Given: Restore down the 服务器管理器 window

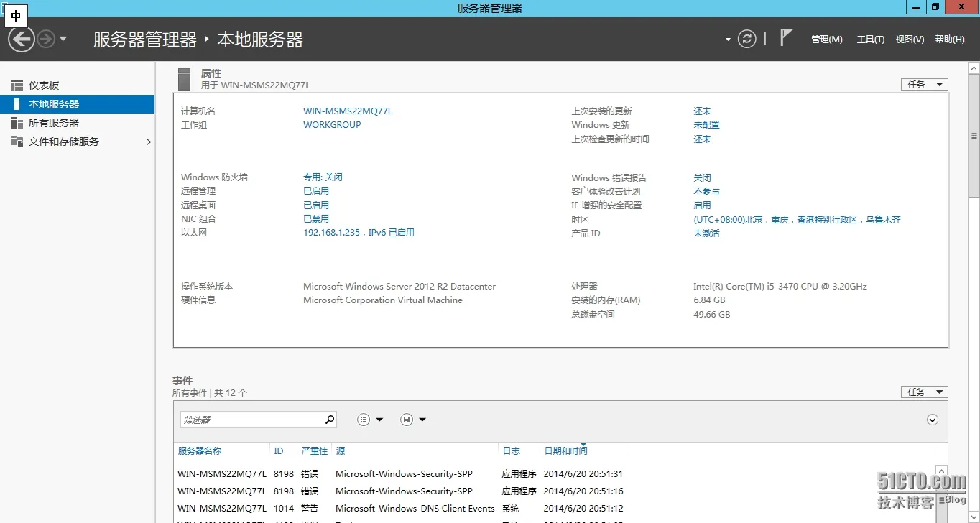Looking at the screenshot, I should click(935, 7).
